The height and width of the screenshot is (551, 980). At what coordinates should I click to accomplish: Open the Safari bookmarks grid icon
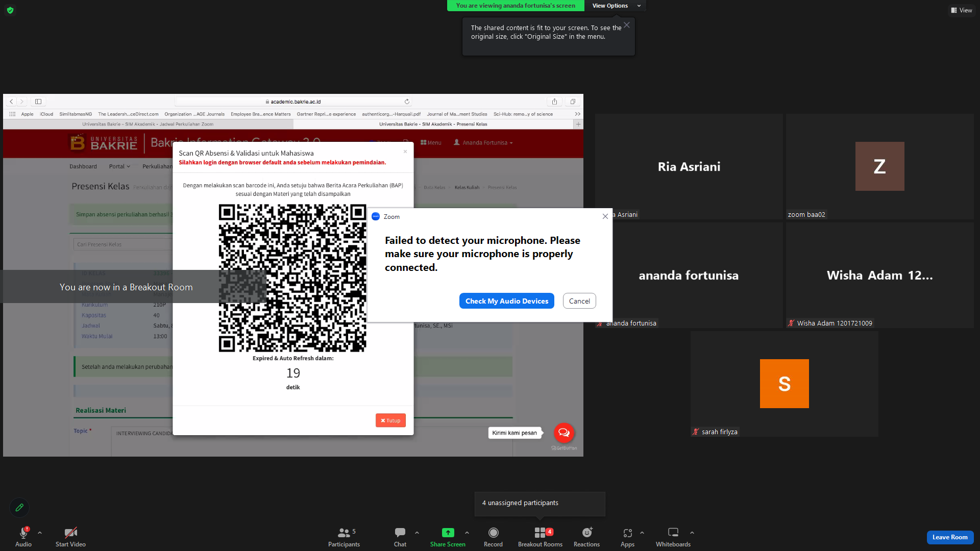(x=12, y=114)
